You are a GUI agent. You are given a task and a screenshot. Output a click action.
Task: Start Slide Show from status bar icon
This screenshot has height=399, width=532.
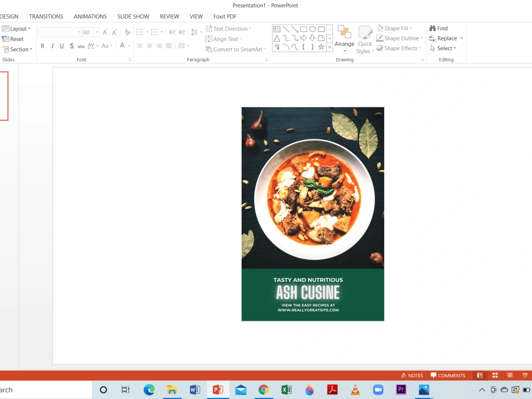(525, 375)
